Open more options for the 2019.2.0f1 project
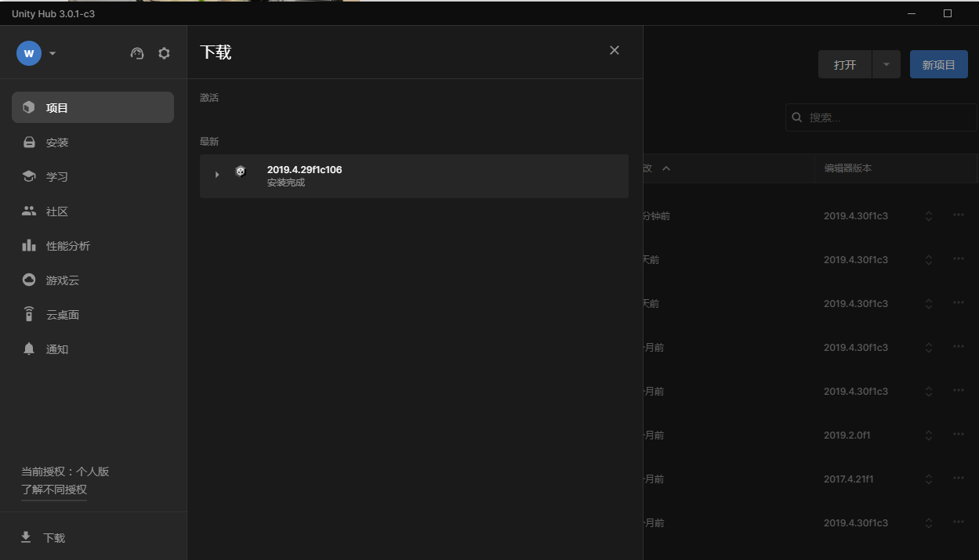Image resolution: width=979 pixels, height=560 pixels. (x=959, y=435)
